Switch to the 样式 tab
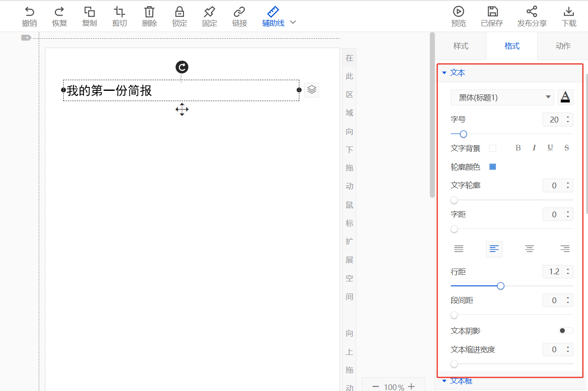The width and height of the screenshot is (588, 391). coord(461,46)
